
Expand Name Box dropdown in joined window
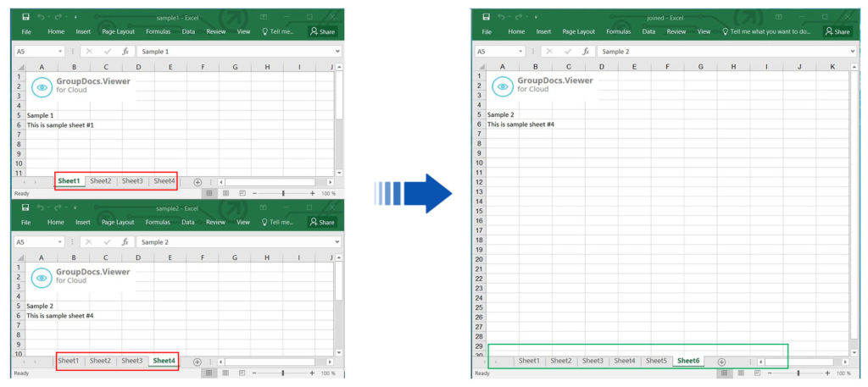click(x=520, y=52)
